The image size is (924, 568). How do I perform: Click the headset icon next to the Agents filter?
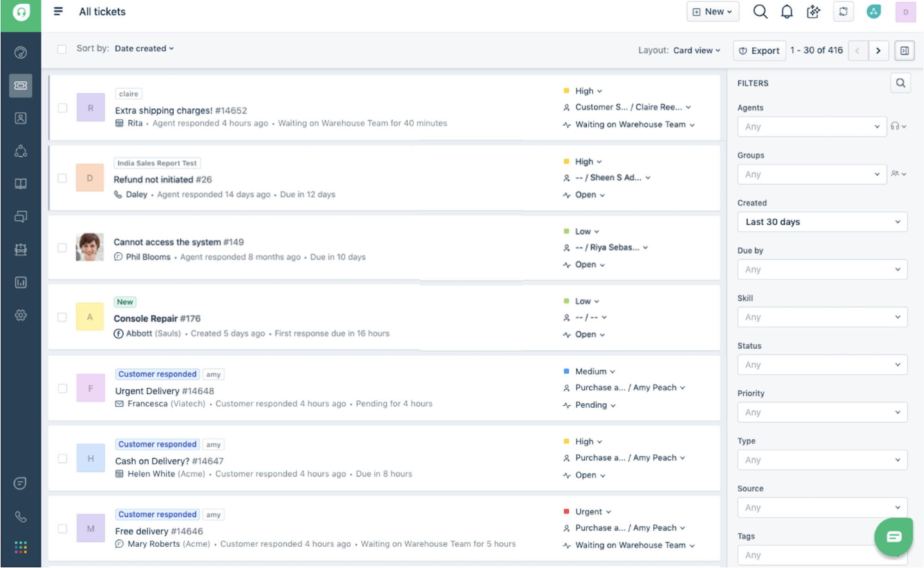point(898,126)
